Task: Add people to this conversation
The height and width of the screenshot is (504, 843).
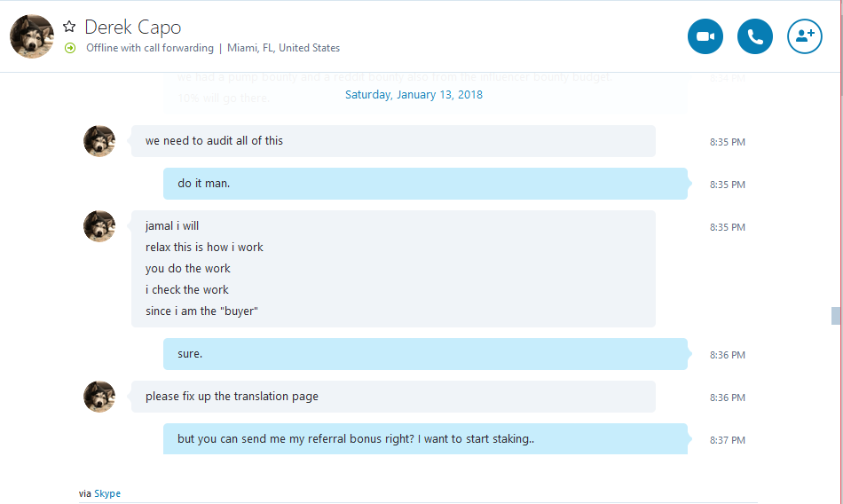Action: click(x=805, y=36)
